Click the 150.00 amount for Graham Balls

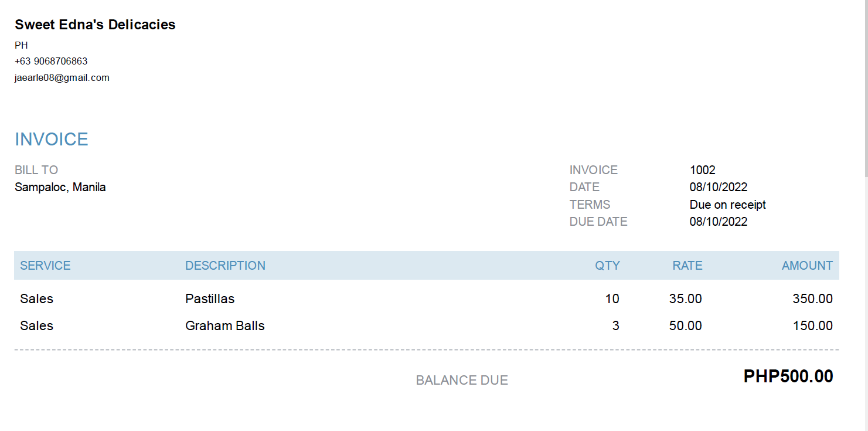812,326
